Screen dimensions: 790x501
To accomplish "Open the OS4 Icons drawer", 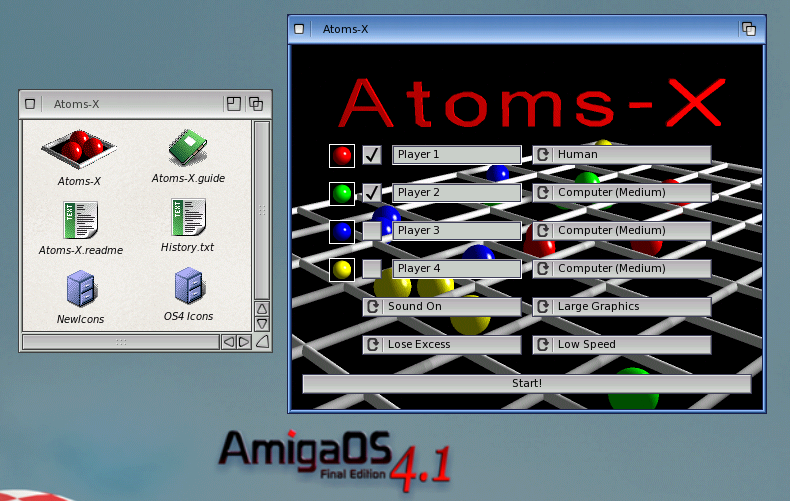I will pyautogui.click(x=188, y=287).
